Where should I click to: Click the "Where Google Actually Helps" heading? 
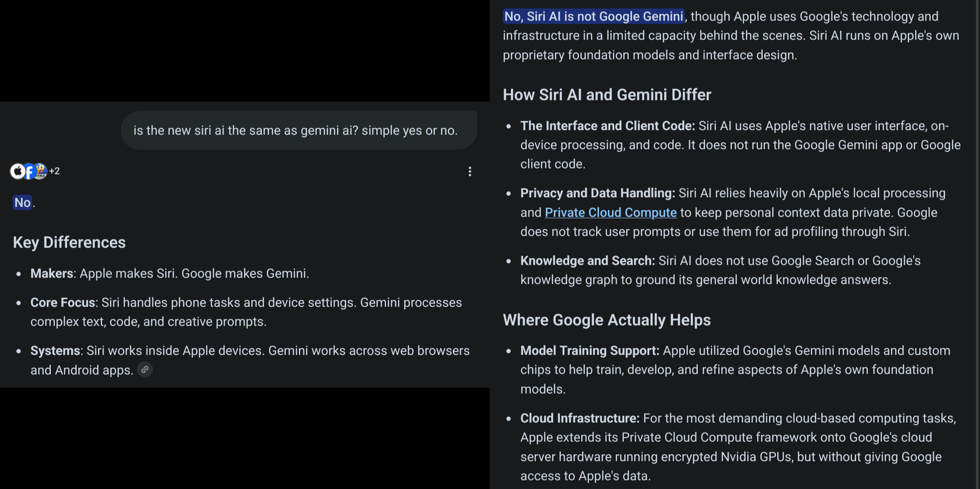607,320
